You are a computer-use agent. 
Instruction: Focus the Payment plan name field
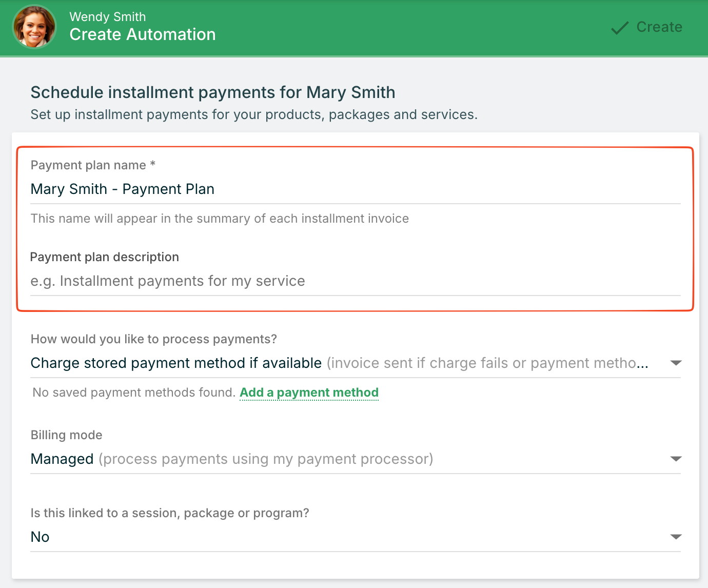[355, 189]
